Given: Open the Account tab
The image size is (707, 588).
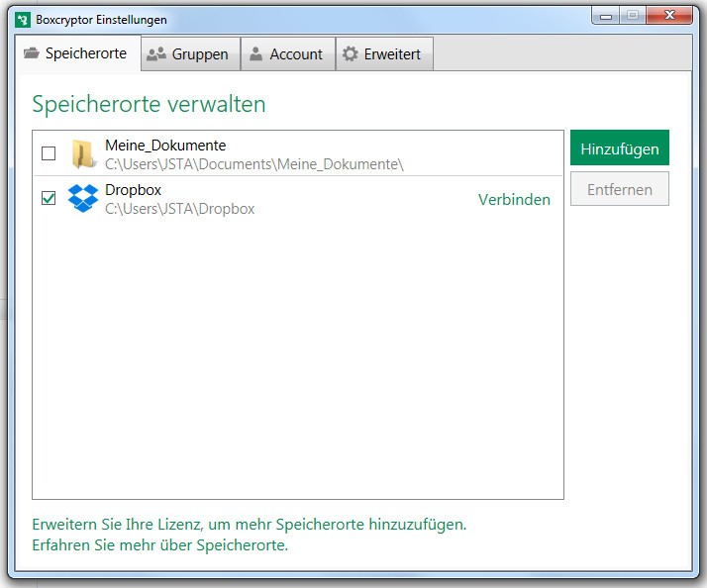Looking at the screenshot, I should [288, 54].
